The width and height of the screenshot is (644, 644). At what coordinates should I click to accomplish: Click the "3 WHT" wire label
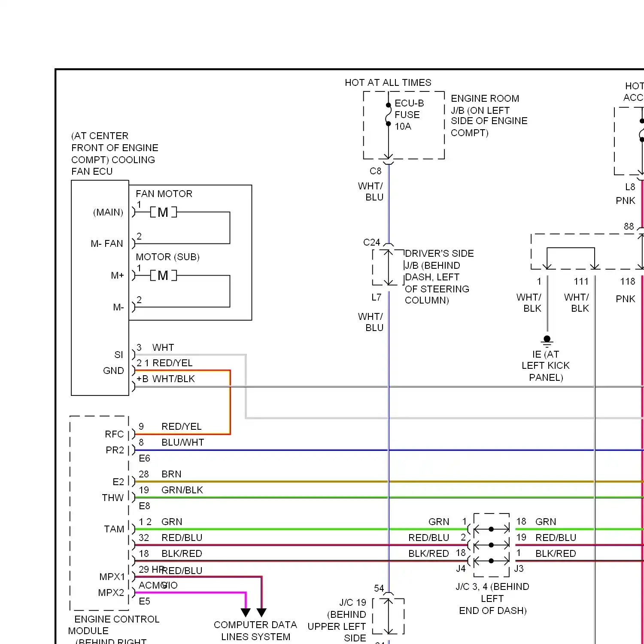(x=155, y=347)
